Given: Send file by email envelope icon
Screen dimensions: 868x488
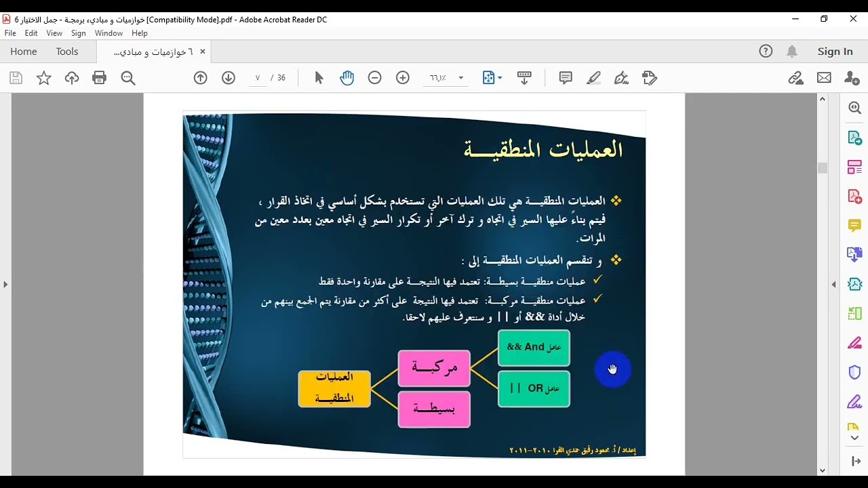Looking at the screenshot, I should tap(824, 78).
